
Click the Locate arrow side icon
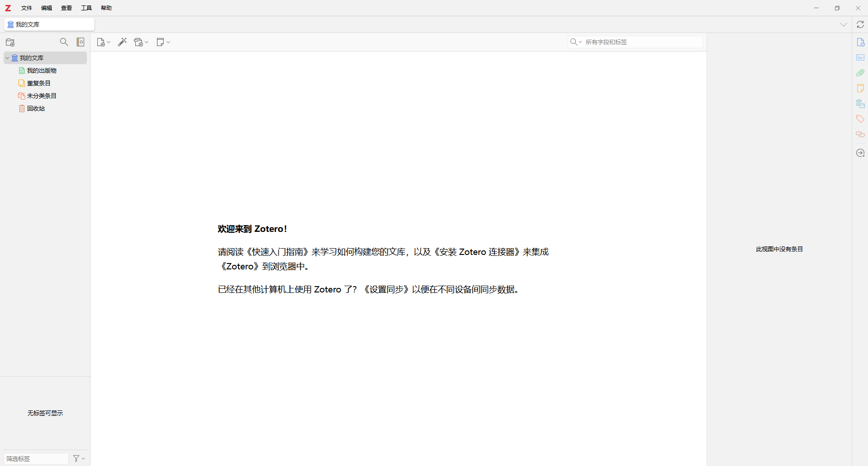click(860, 153)
